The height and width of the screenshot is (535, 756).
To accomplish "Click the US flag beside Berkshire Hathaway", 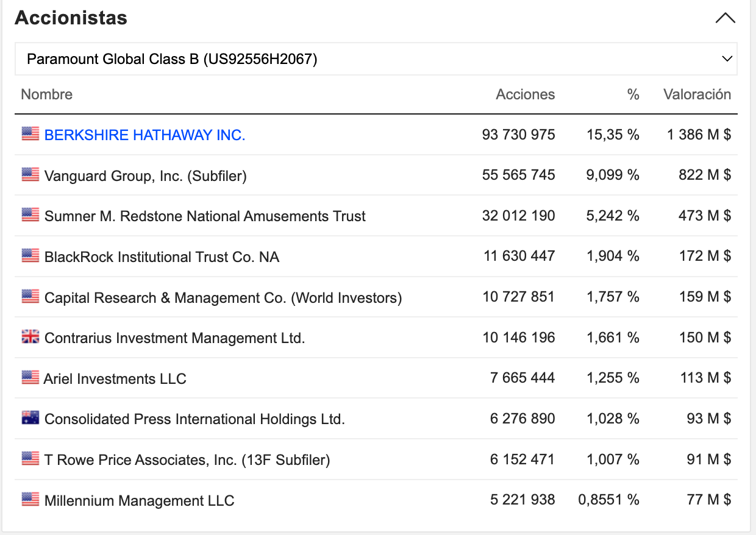I will click(30, 134).
